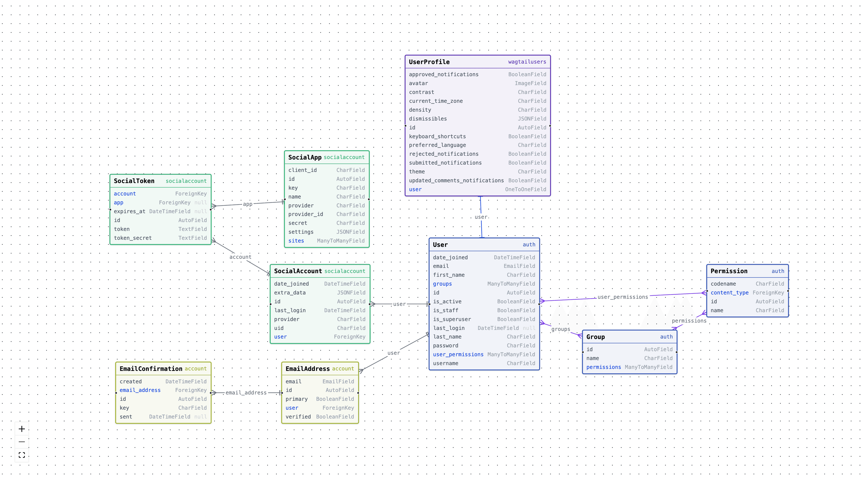The height and width of the screenshot is (477, 868).
Task: Select the 'account' relationship edge label
Action: coord(240,257)
